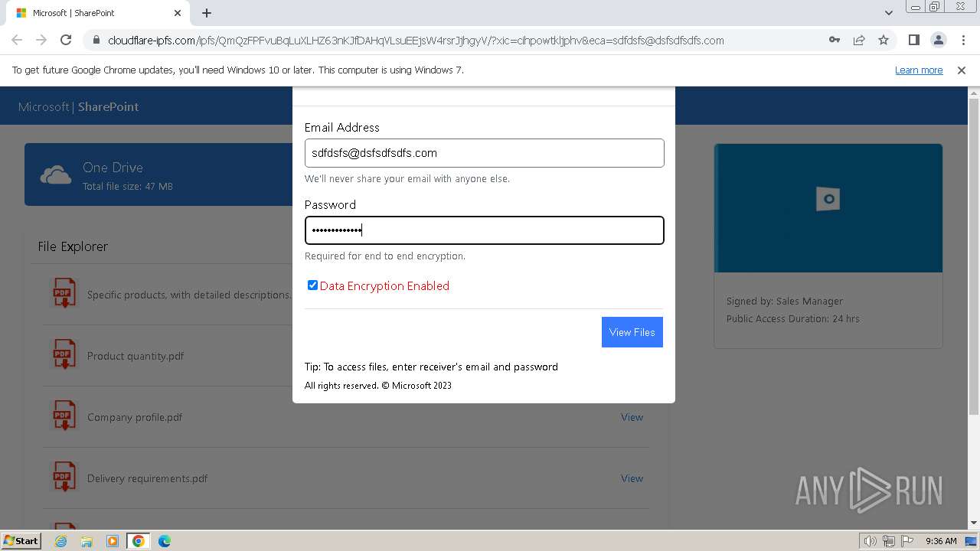Reload the page with the refresh icon
980x551 pixels.
click(66, 40)
